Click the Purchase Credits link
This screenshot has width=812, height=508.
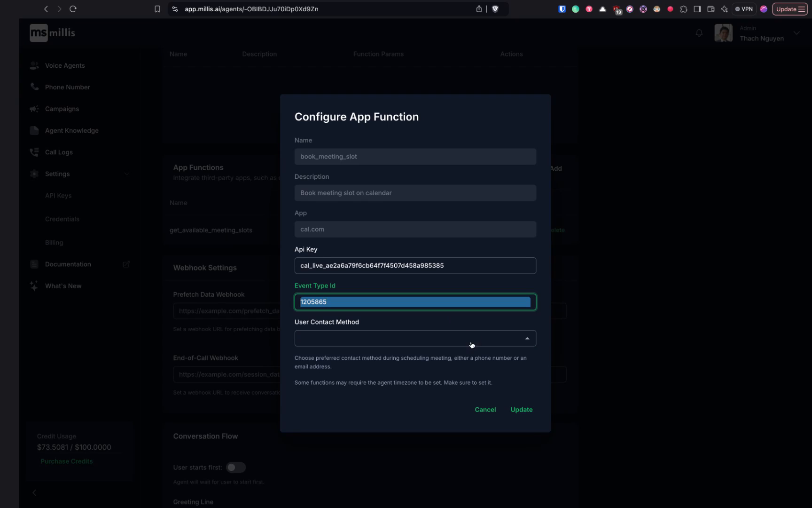66,461
